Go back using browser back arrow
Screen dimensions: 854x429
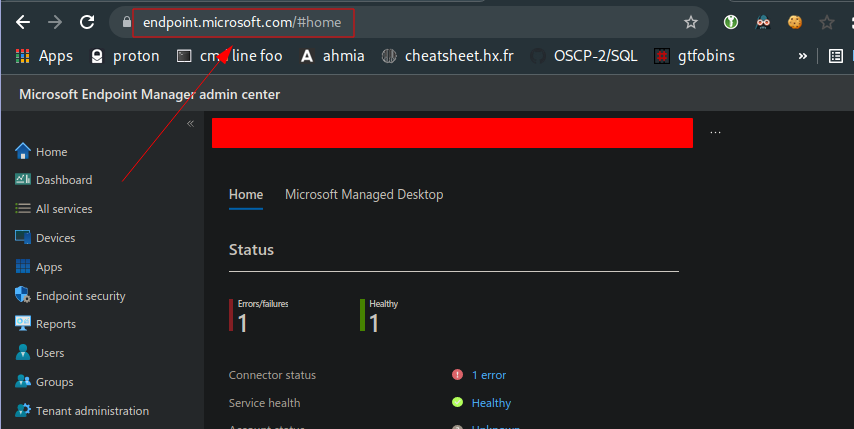pyautogui.click(x=23, y=22)
